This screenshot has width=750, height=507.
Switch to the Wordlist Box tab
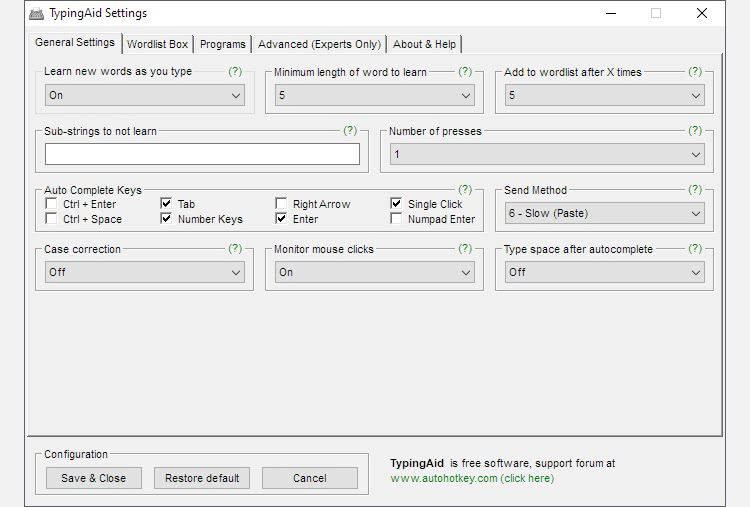tap(157, 44)
